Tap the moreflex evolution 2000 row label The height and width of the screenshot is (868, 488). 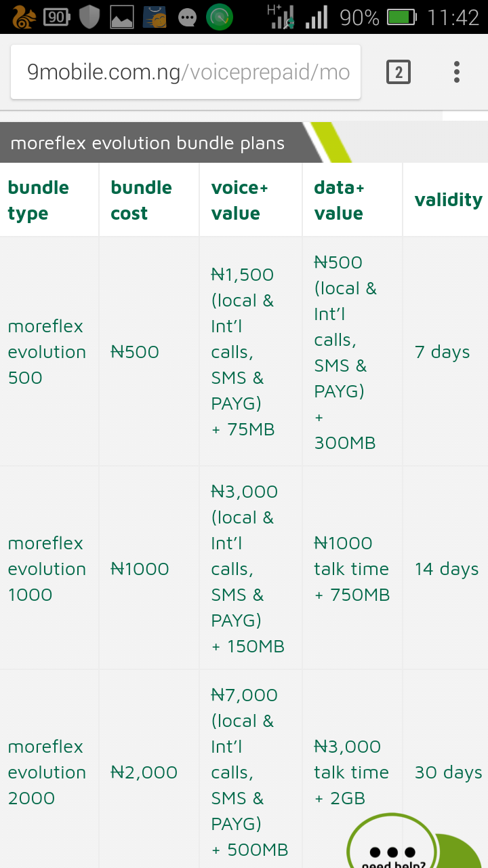point(47,772)
